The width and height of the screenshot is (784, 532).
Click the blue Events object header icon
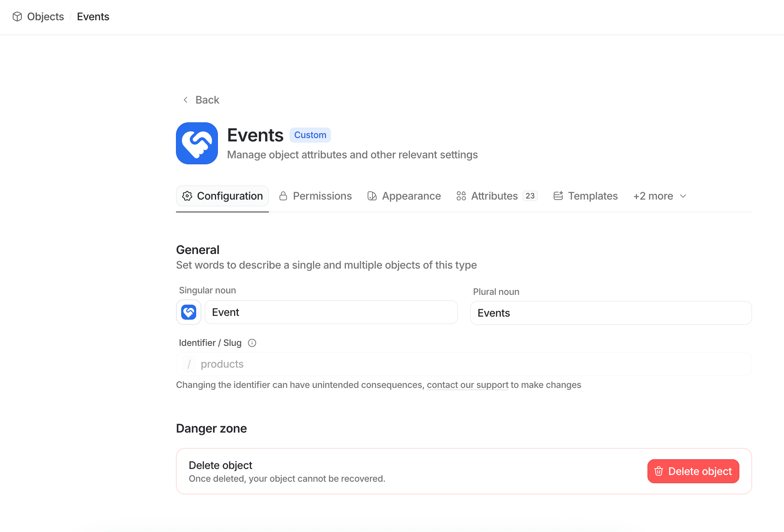pyautogui.click(x=197, y=143)
